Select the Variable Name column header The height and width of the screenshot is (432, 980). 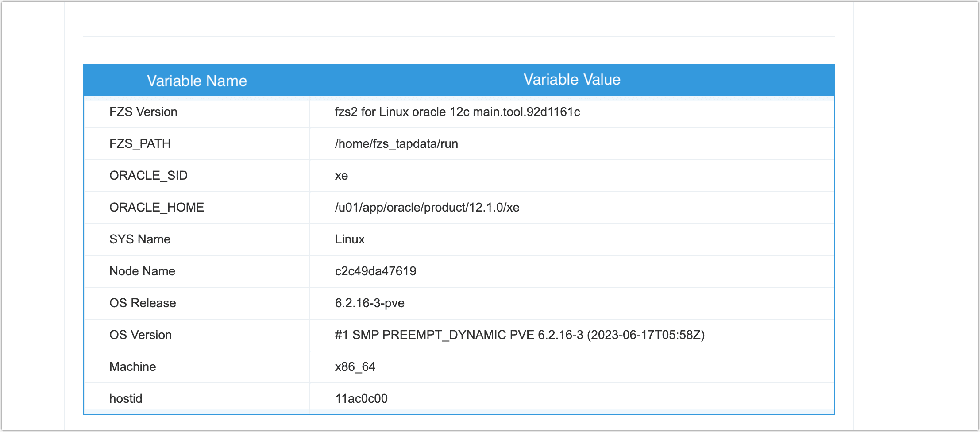197,80
